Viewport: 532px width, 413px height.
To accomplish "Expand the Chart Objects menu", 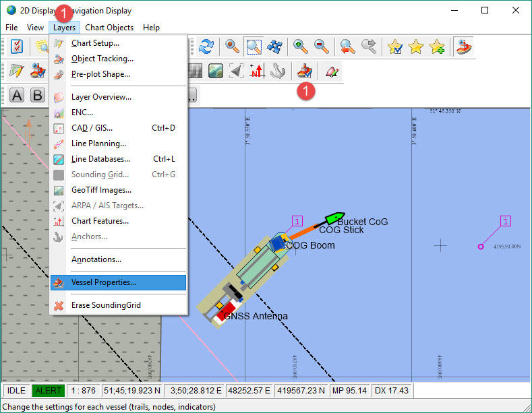I will coord(109,28).
